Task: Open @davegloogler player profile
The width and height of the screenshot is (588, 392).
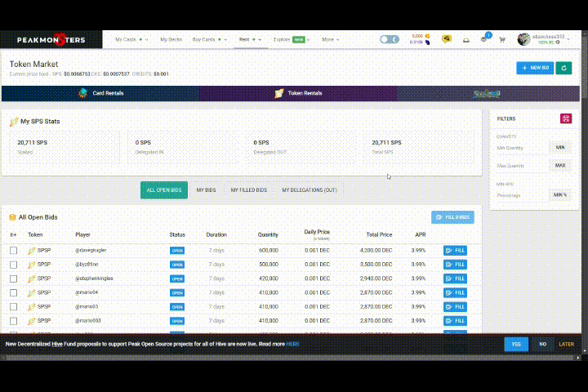Action: click(x=91, y=250)
